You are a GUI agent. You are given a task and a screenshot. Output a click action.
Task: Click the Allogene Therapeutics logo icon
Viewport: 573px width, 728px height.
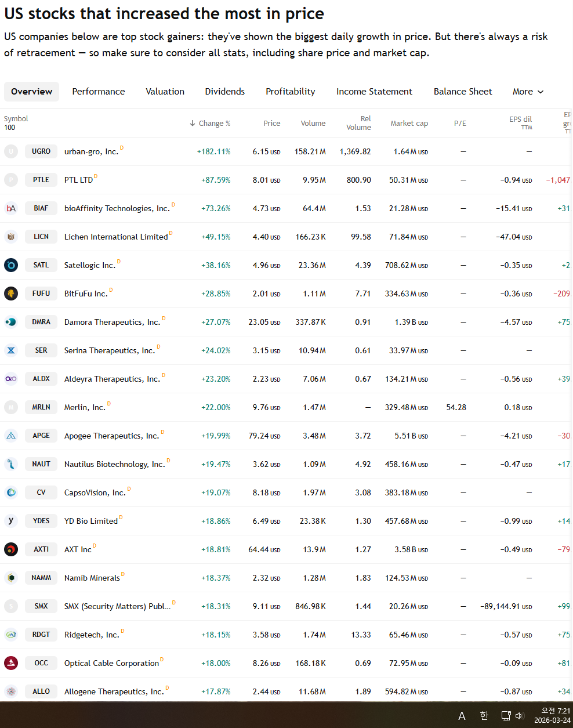[x=11, y=691]
